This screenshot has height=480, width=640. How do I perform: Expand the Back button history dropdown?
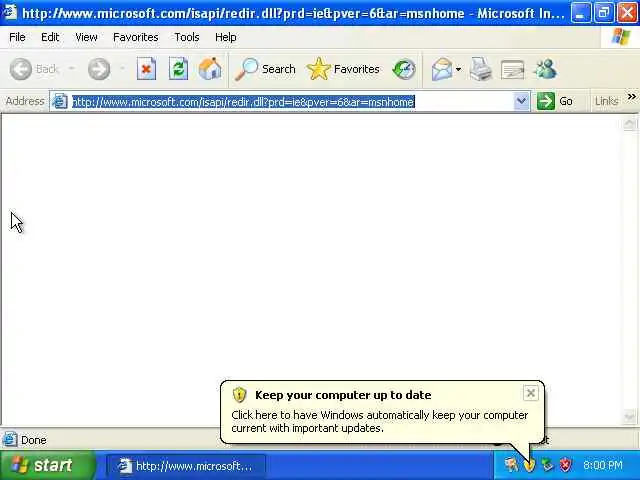click(x=71, y=69)
